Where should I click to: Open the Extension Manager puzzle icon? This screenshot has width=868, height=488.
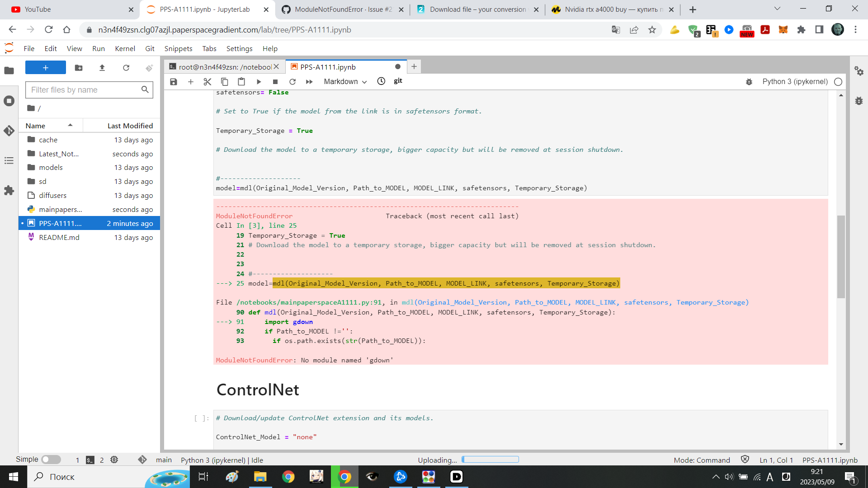pyautogui.click(x=9, y=190)
